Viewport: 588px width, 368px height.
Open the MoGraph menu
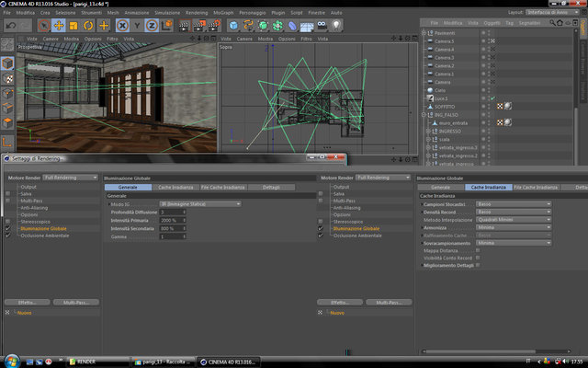click(223, 12)
